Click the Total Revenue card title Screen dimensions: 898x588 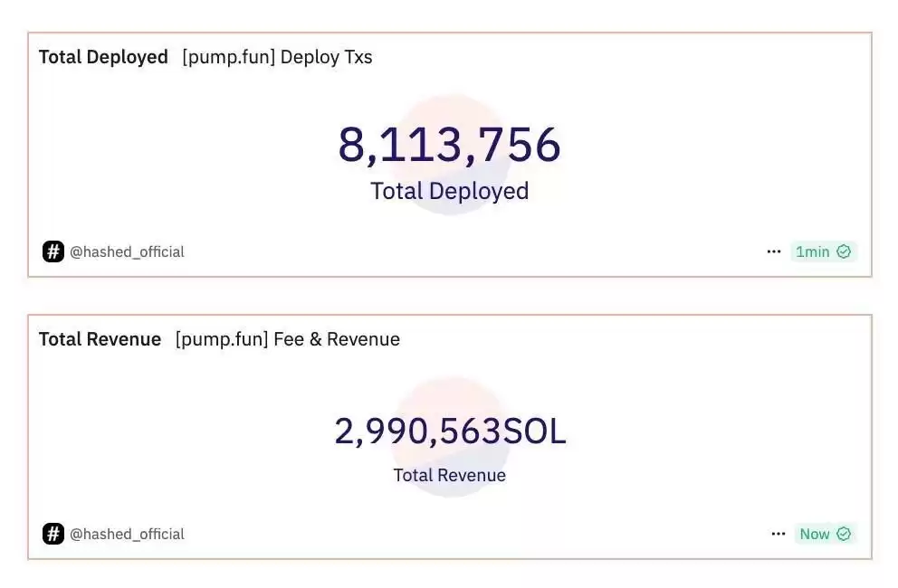[100, 339]
